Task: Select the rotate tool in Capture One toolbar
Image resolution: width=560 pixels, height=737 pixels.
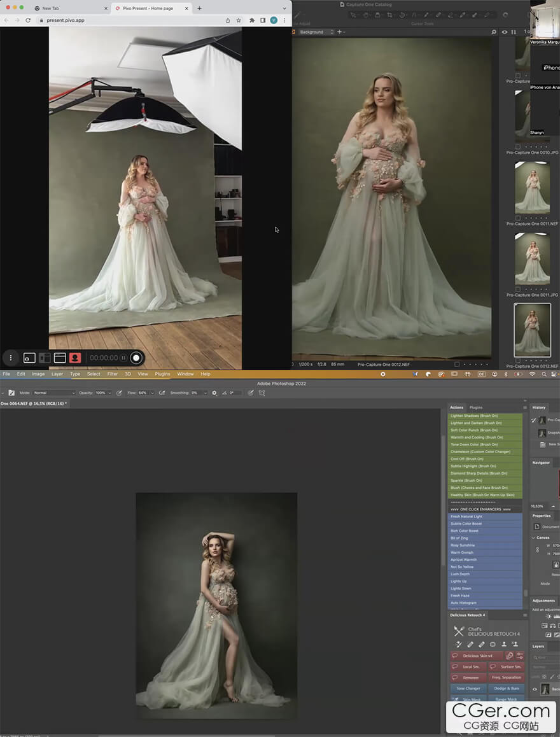Action: click(402, 15)
